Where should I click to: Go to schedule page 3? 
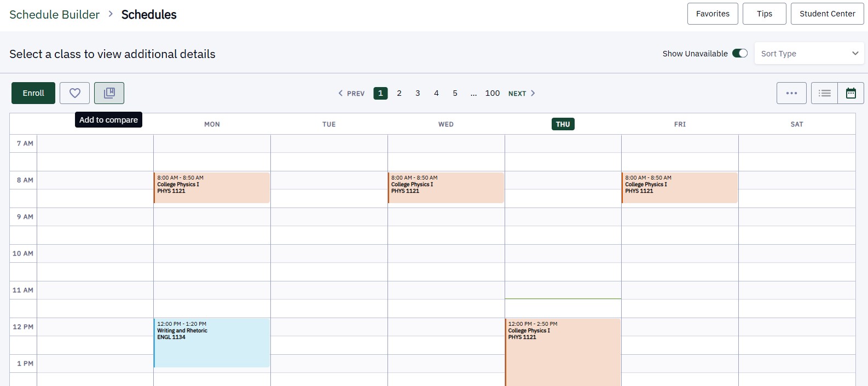(418, 93)
